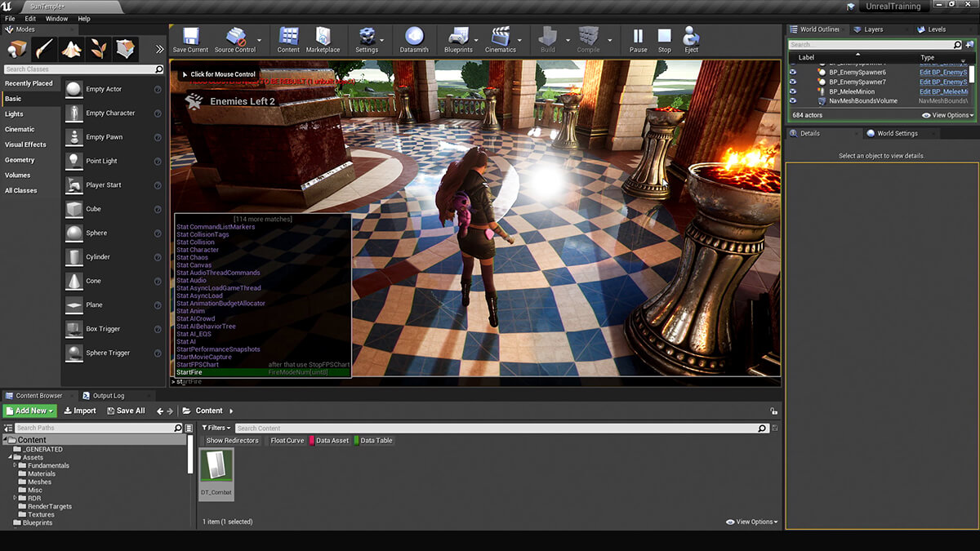Launch Cinematics from the toolbar
This screenshot has width=980, height=551.
click(501, 39)
